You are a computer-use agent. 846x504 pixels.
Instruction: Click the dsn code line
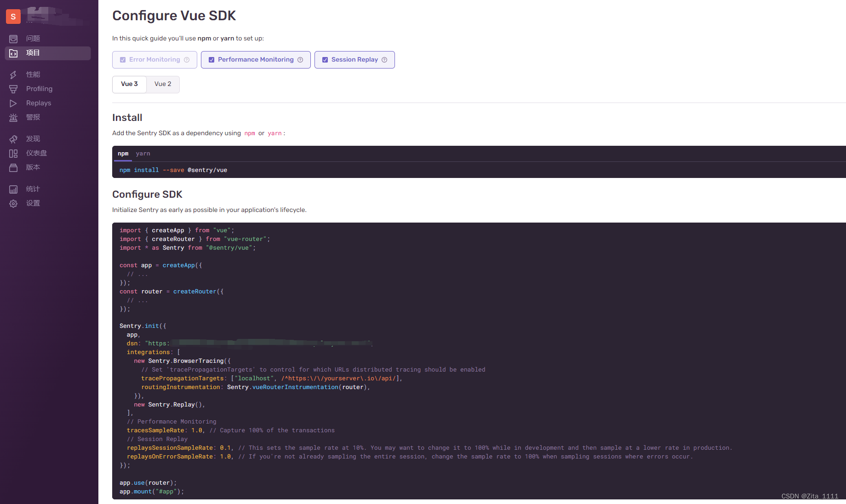click(x=249, y=344)
